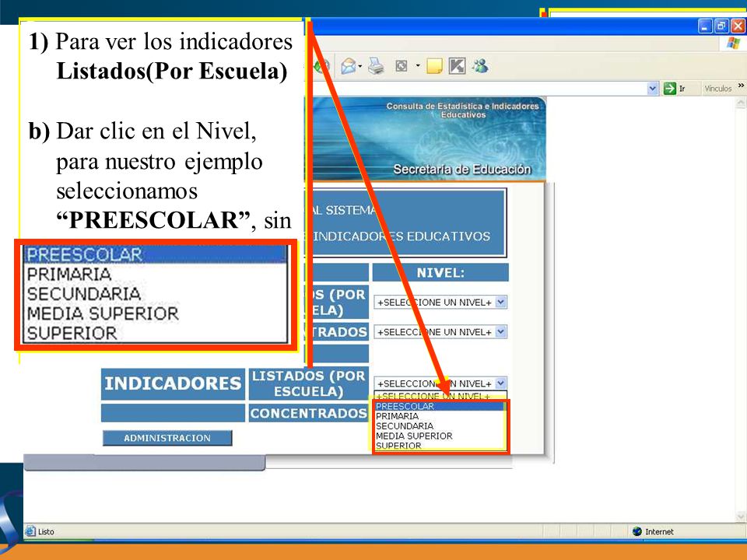Click the Ir label beside address bar
The height and width of the screenshot is (560, 747).
(682, 89)
